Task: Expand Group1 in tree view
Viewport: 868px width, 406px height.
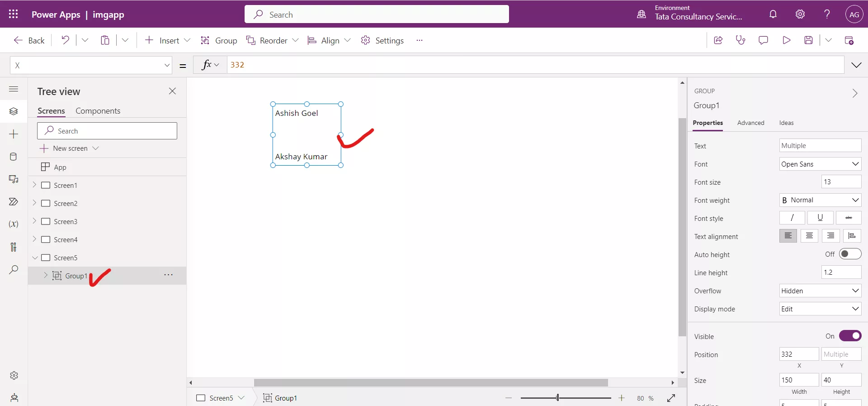Action: 46,275
